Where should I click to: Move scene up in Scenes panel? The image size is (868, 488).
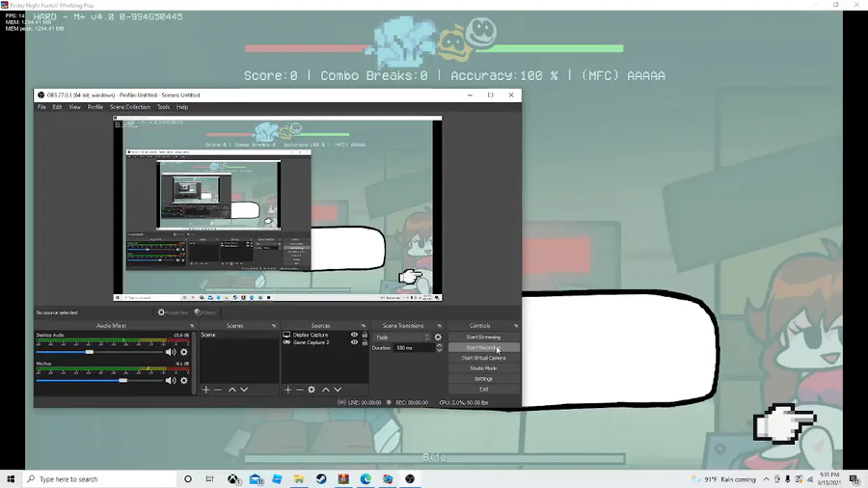231,390
